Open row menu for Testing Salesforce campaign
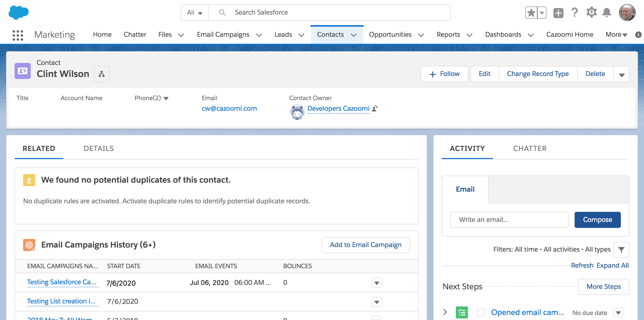The height and width of the screenshot is (320, 644). coord(377,283)
